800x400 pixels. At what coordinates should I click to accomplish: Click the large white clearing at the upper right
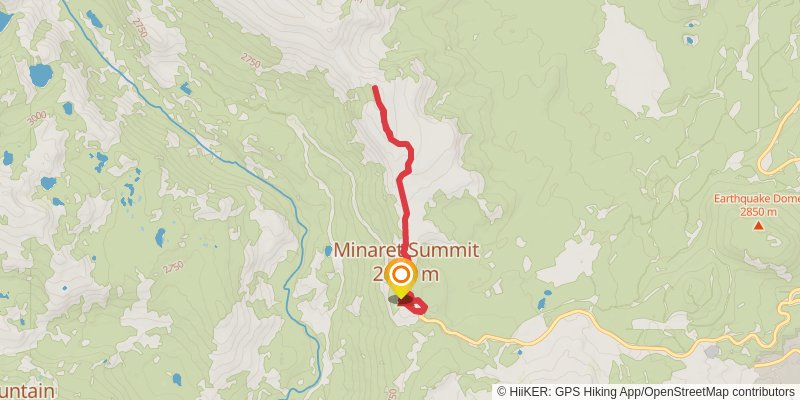coord(633,61)
